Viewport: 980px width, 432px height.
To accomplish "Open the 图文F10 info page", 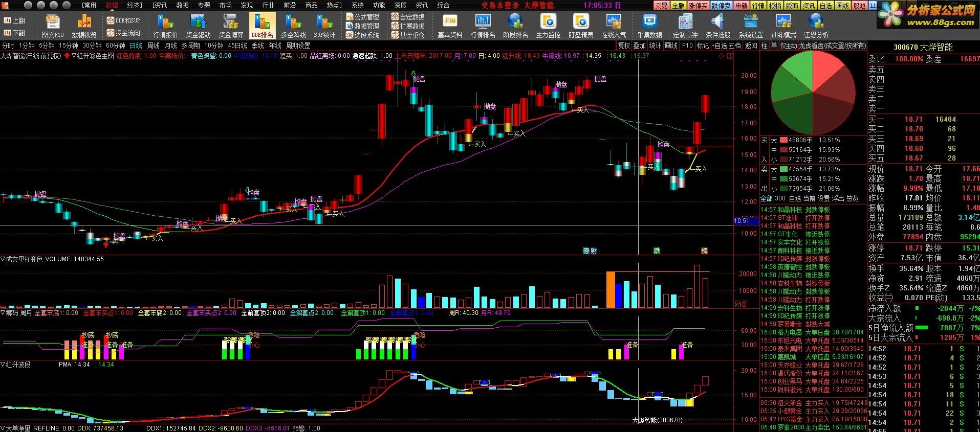I will (53, 26).
